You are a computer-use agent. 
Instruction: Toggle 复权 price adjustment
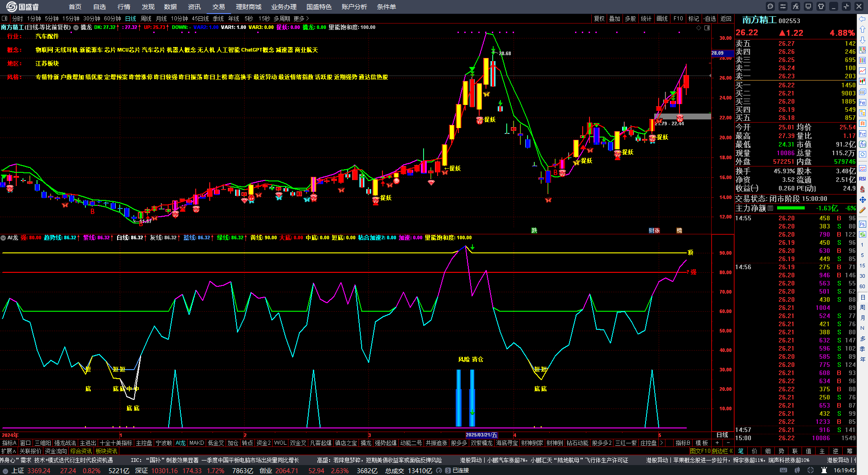pyautogui.click(x=599, y=19)
